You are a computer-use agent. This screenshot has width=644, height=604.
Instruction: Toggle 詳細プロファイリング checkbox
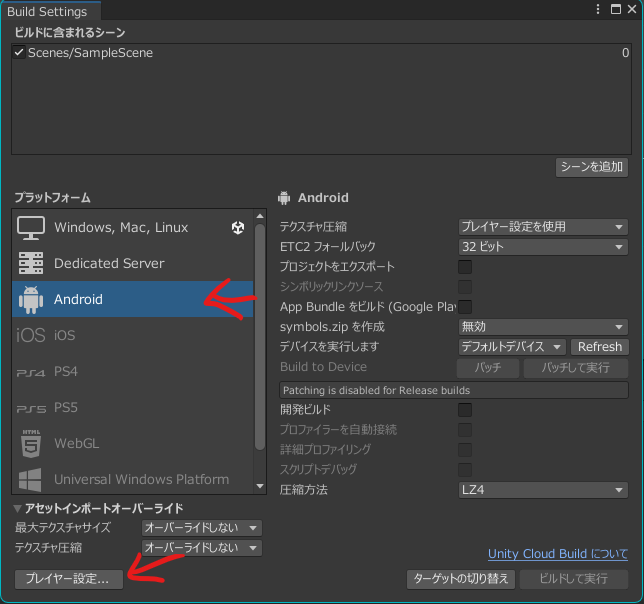465,450
